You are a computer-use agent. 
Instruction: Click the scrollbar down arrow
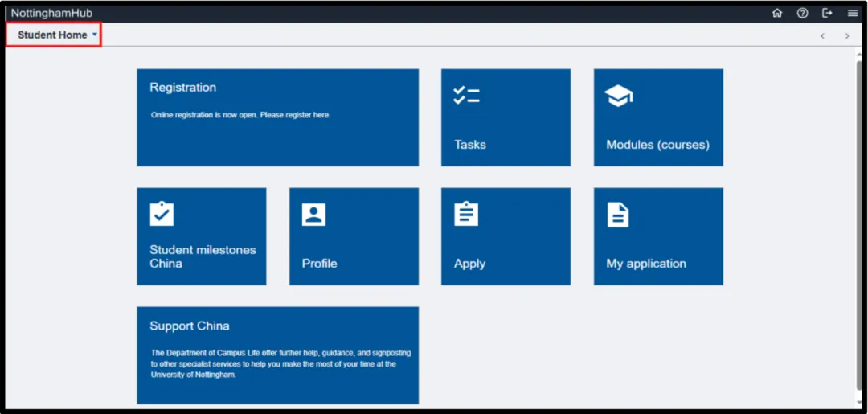click(x=858, y=403)
